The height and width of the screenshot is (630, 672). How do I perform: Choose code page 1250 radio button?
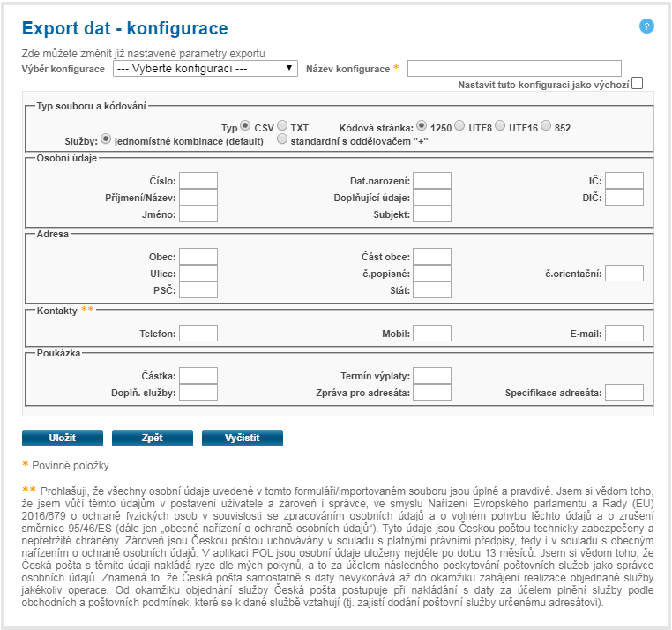click(422, 126)
